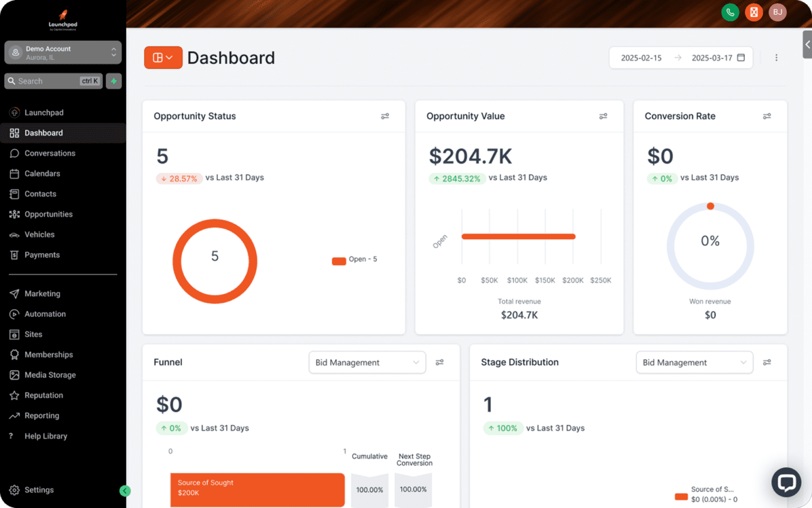Expand Stage Distribution Bid Management dropdown
Screen dimensions: 812x508
click(694, 362)
